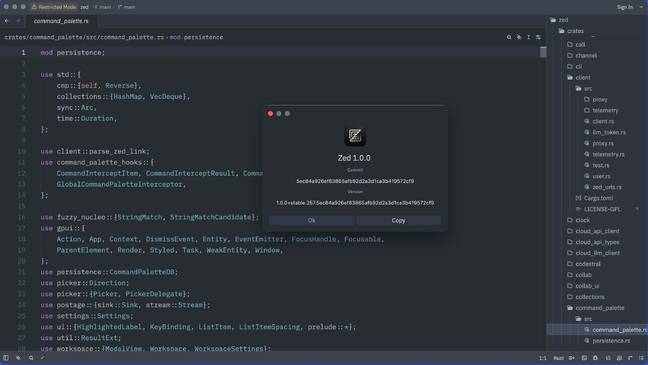Click the cursor position 1:1 in status bar
Viewport: 648px width, 365px height.
[x=543, y=358]
